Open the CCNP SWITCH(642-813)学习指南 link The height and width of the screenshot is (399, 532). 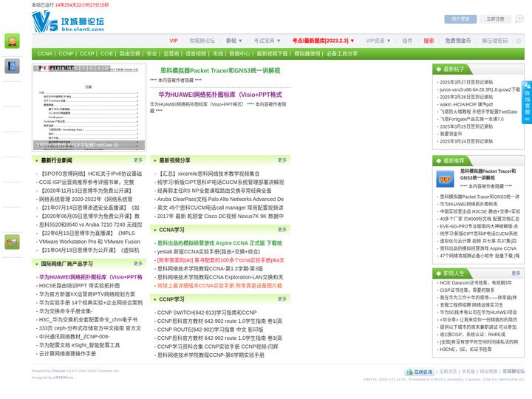click(x=207, y=313)
